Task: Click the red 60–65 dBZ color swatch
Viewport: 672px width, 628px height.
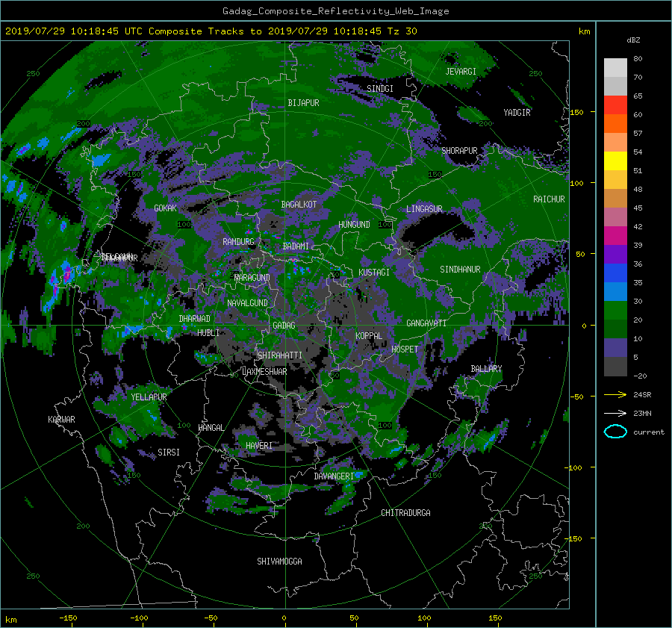Action: tap(615, 105)
